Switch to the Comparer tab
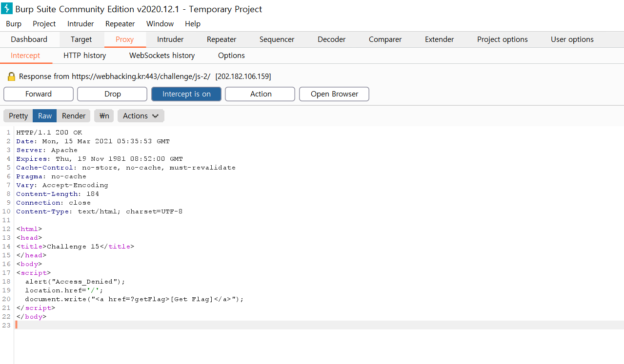 (385, 39)
